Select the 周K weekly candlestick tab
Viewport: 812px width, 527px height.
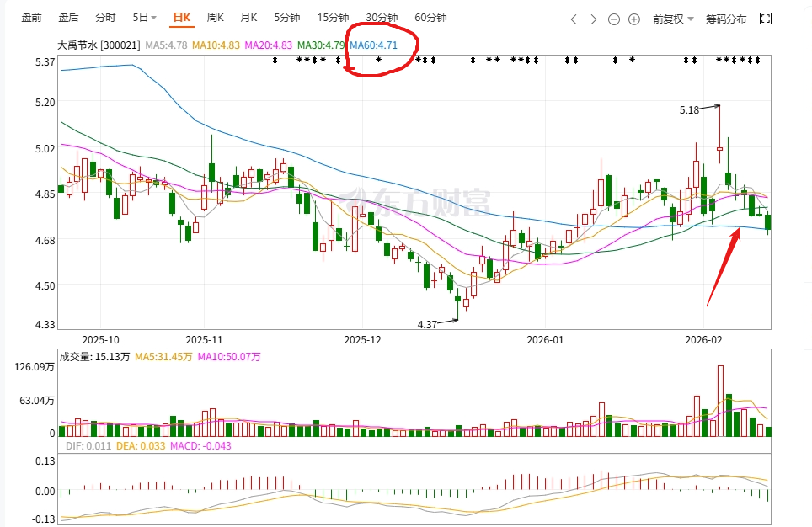coord(216,19)
